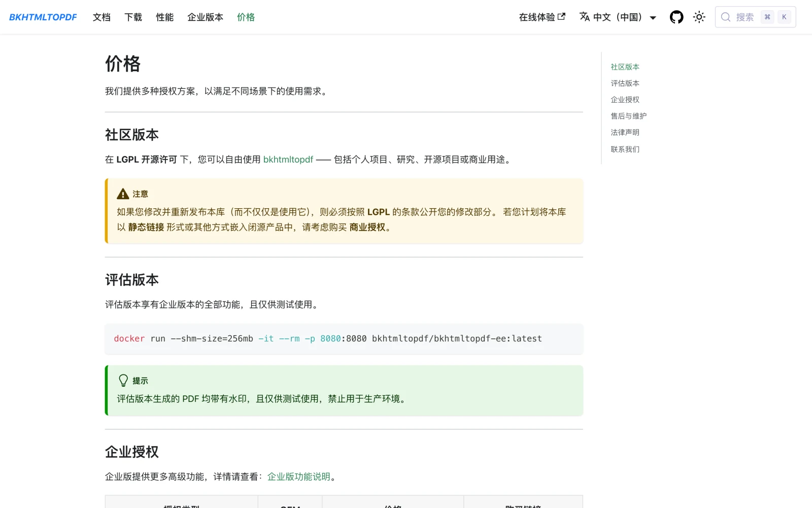Open the 下载 navigation item
This screenshot has width=812, height=508.
coord(133,17)
